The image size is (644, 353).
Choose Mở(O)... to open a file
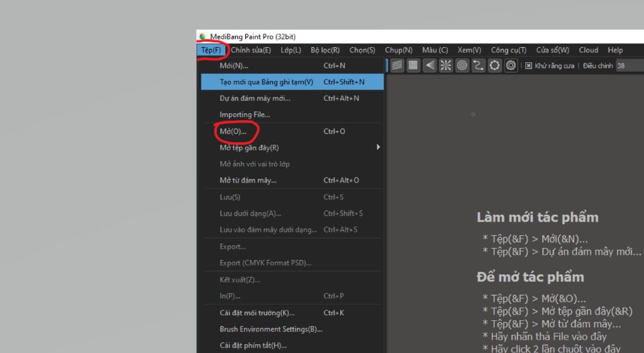292,132
